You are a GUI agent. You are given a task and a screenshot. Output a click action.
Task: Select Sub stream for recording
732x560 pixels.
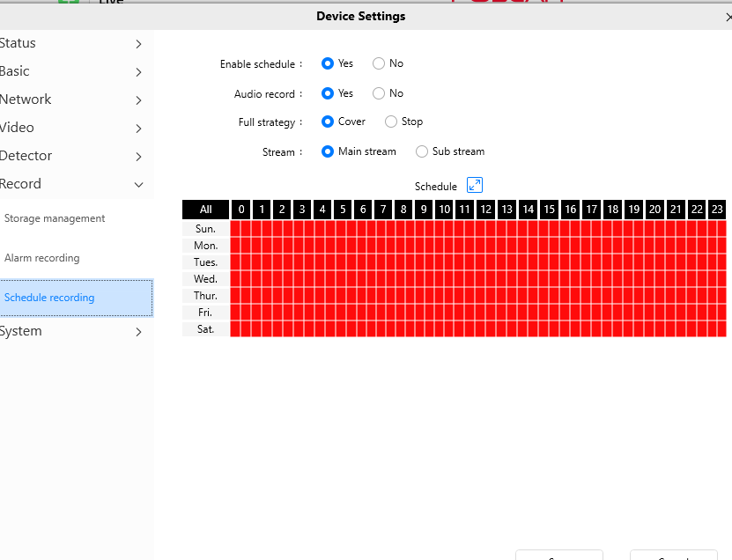(422, 151)
